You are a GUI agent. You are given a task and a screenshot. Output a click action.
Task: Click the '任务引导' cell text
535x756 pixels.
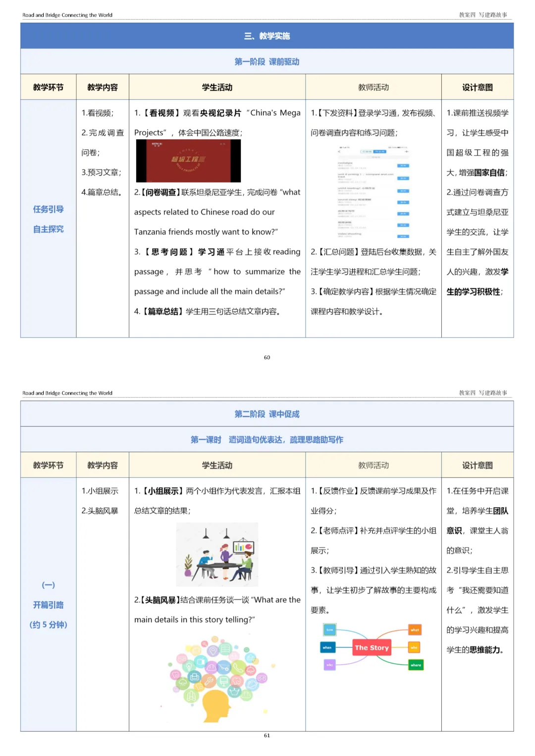pyautogui.click(x=49, y=209)
